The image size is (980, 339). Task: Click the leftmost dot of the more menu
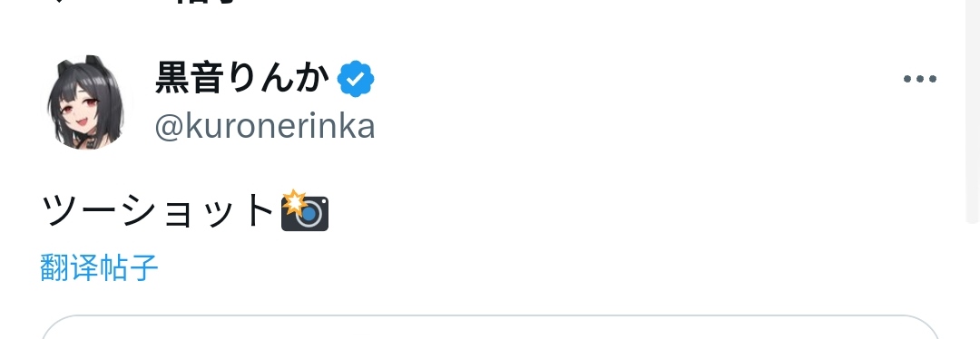[x=907, y=79]
